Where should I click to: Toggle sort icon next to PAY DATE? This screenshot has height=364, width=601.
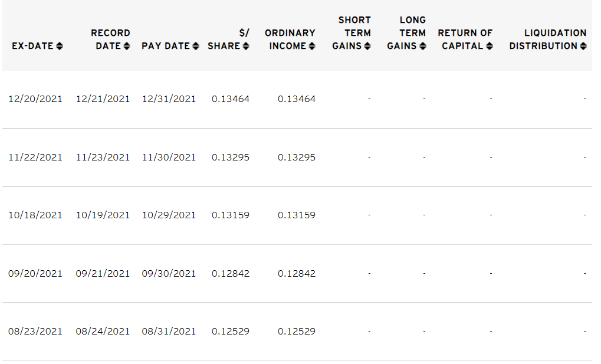(x=196, y=46)
